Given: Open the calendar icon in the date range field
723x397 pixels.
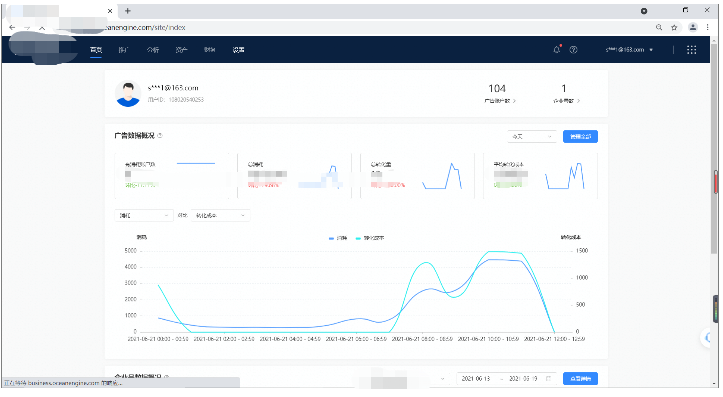Looking at the screenshot, I should (549, 379).
